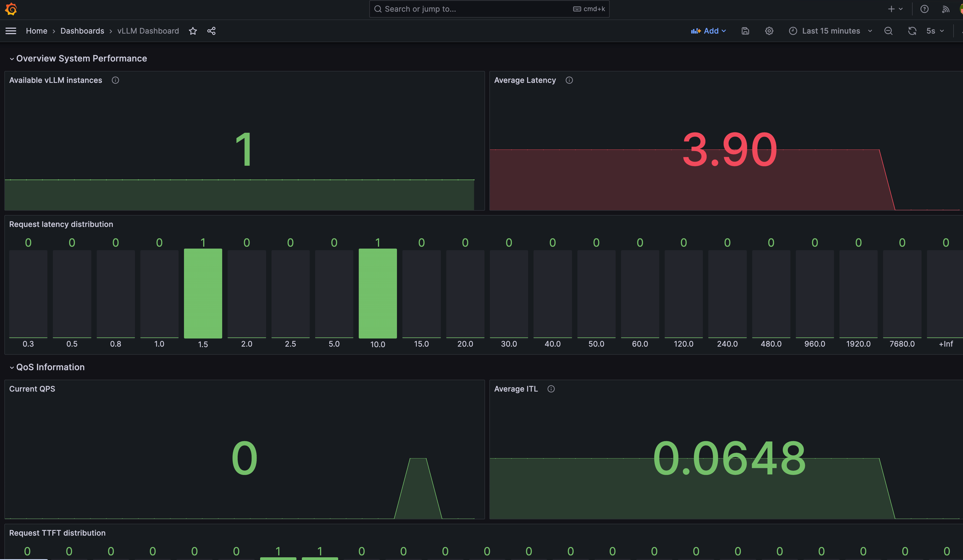
Task: Go to Home breadcrumb
Action: [37, 31]
